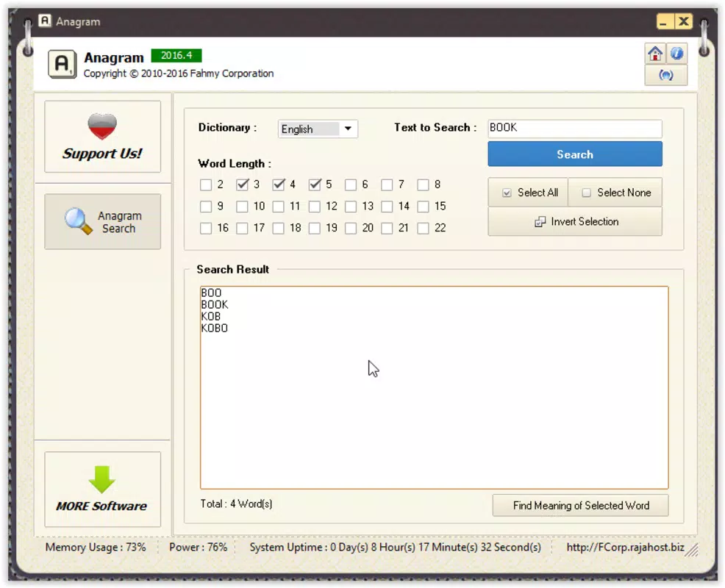Open the Dictionary English dropdown
Screen dimensions: 725x588
318,129
